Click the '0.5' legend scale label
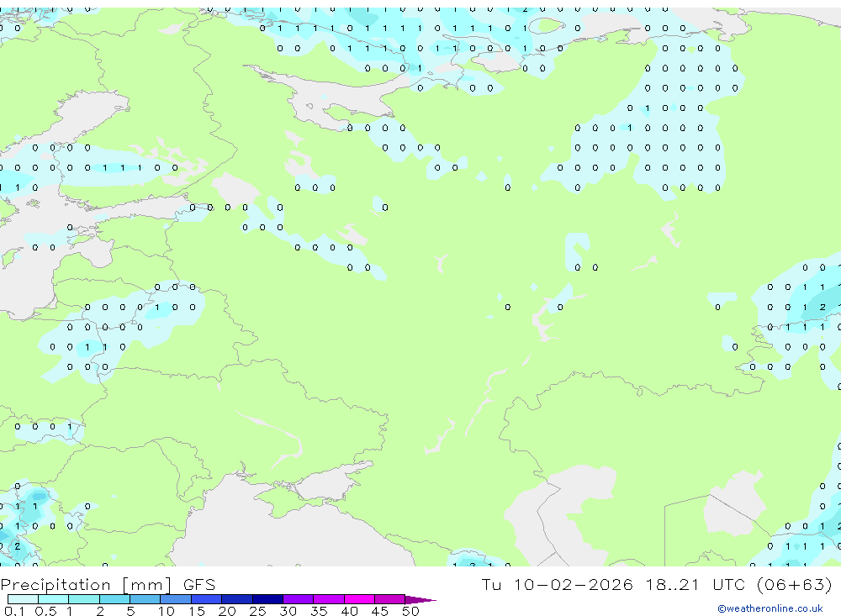 click(x=45, y=611)
